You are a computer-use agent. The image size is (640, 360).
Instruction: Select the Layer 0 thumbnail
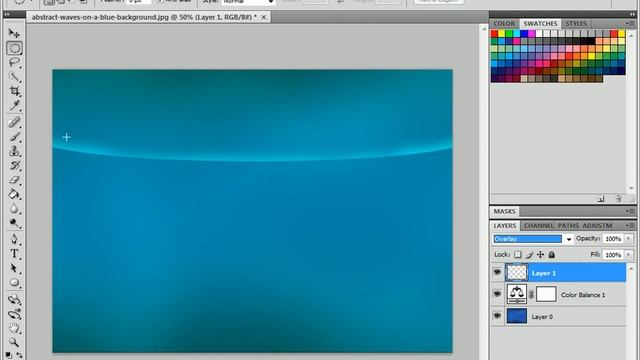(516, 316)
